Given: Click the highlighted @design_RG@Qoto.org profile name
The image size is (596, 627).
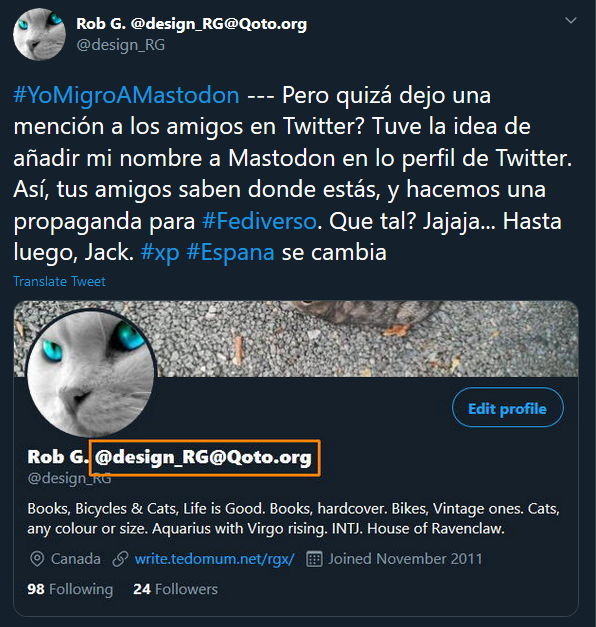Looking at the screenshot, I should tap(204, 457).
